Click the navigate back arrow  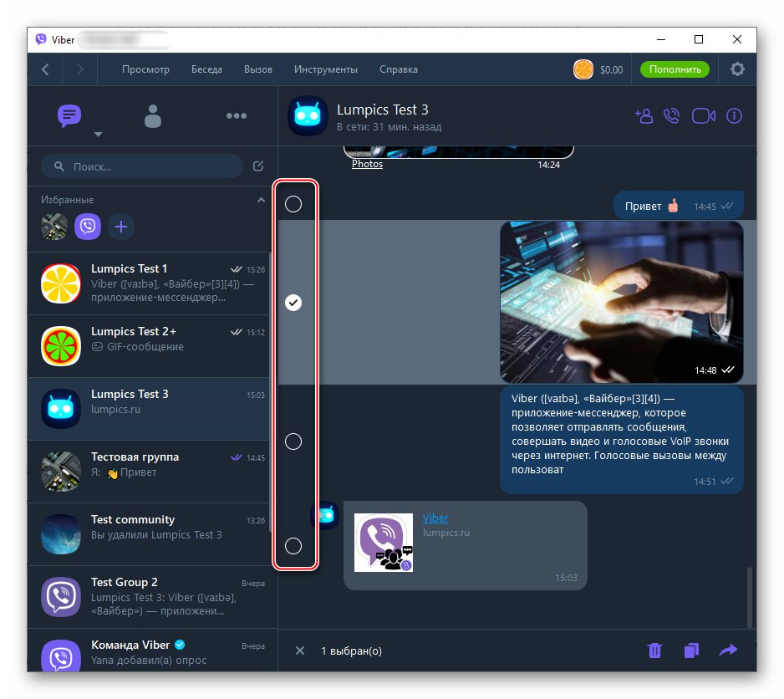45,69
